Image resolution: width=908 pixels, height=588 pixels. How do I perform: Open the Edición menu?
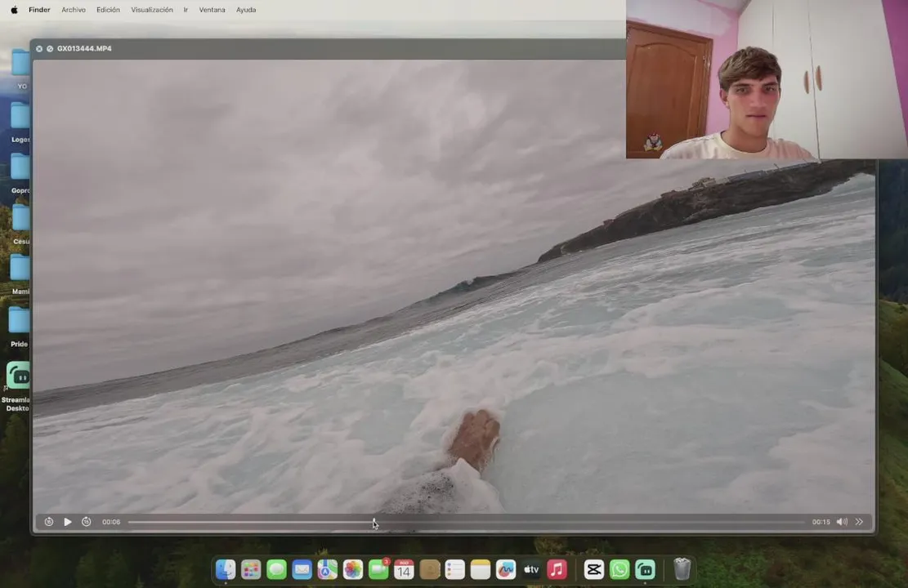pyautogui.click(x=108, y=10)
